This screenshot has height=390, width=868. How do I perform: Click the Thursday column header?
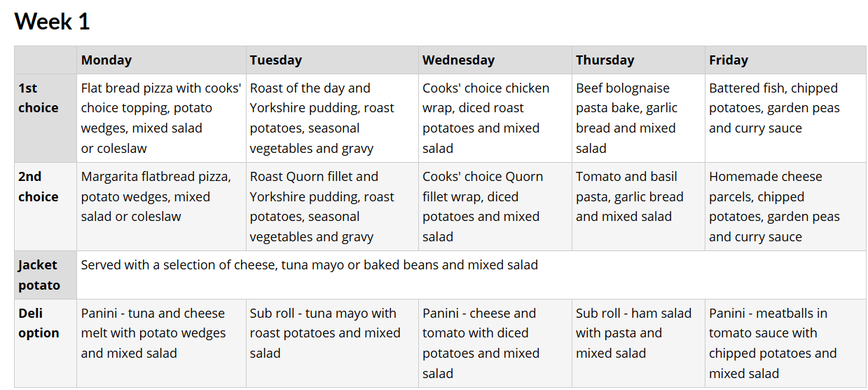pos(638,60)
